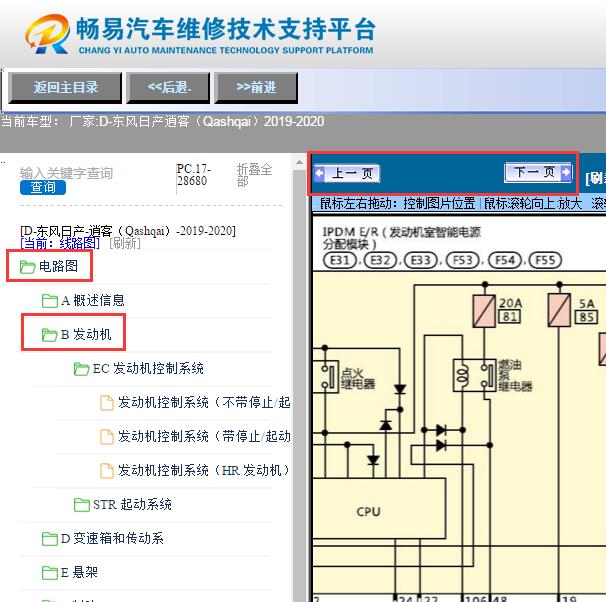Click the tree panel scrollbar up arrow
The image size is (606, 602).
(299, 163)
